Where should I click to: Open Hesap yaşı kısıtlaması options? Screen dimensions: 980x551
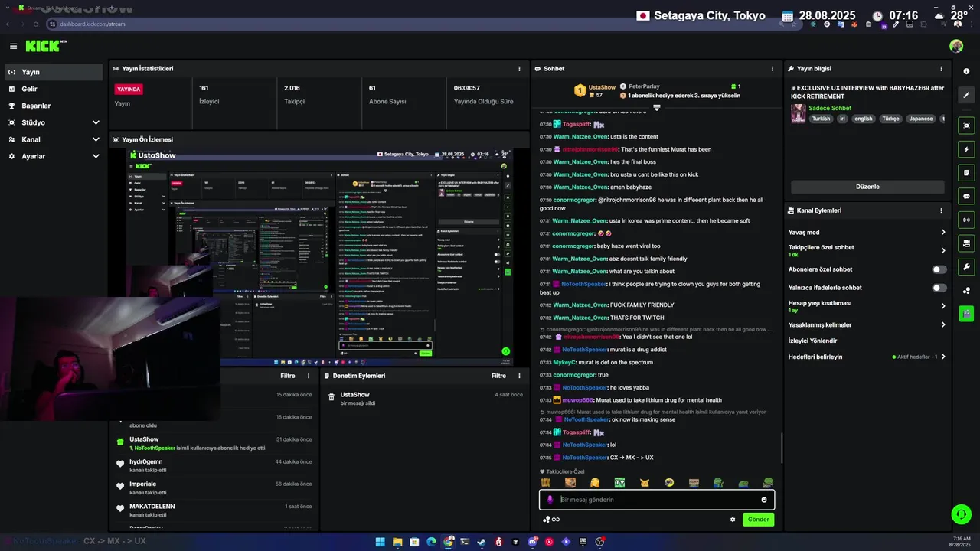[x=867, y=306]
